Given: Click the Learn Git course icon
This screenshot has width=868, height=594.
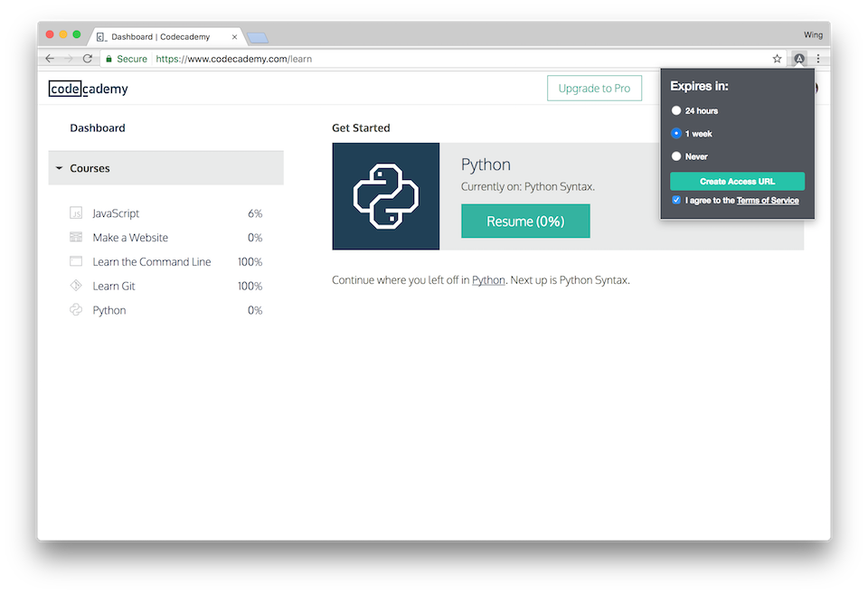Looking at the screenshot, I should 76,286.
